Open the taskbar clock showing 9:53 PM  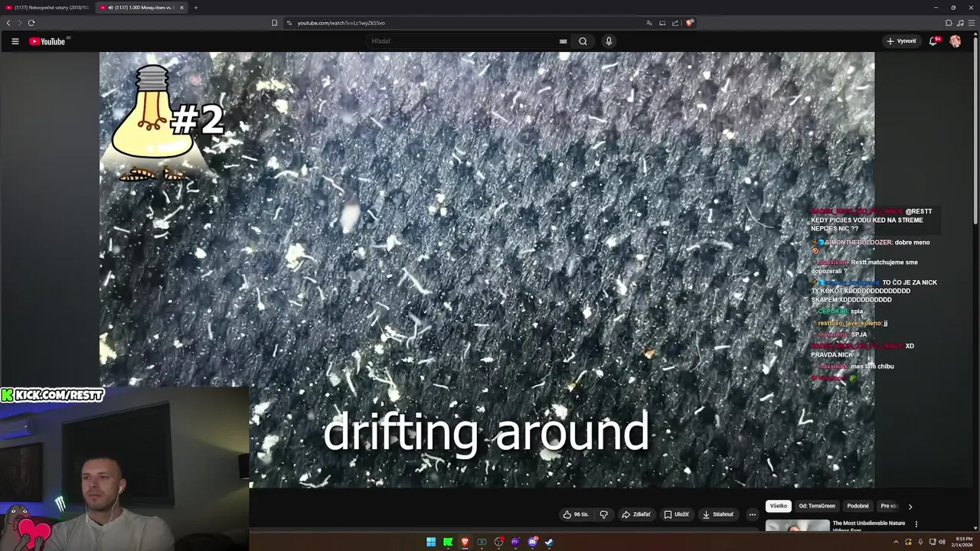point(961,542)
